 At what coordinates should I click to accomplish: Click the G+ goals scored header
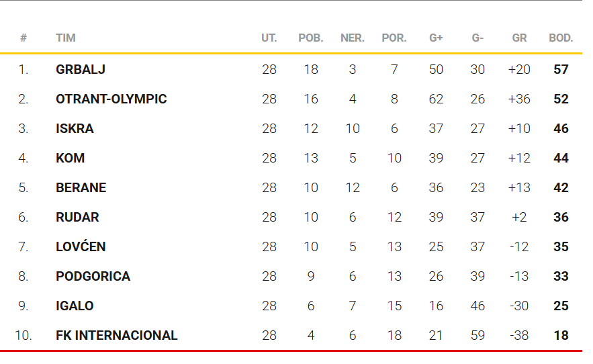(436, 38)
